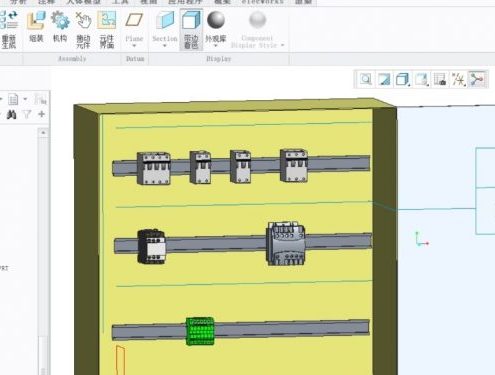Click the Refit zoom icon in graphics toolbar
This screenshot has width=495, height=375.
pos(366,79)
